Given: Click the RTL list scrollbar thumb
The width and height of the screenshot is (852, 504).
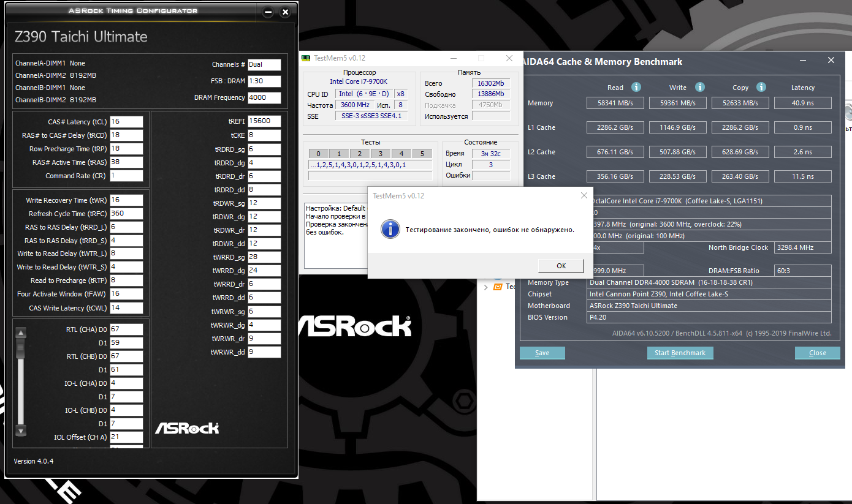Looking at the screenshot, I should pyautogui.click(x=21, y=347).
